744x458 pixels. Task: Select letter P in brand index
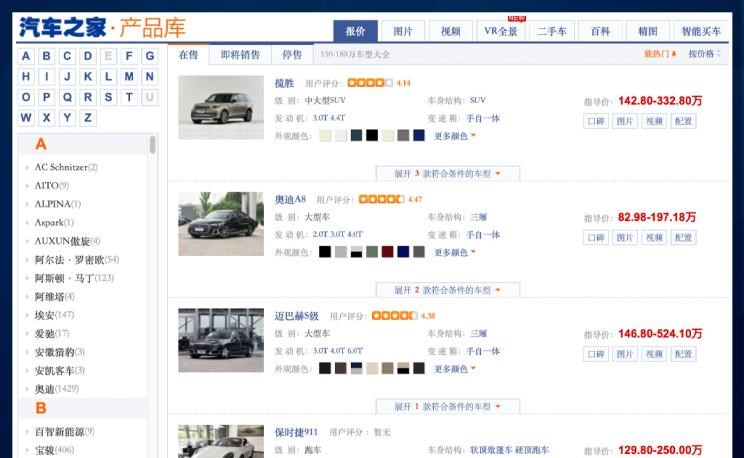pos(46,97)
